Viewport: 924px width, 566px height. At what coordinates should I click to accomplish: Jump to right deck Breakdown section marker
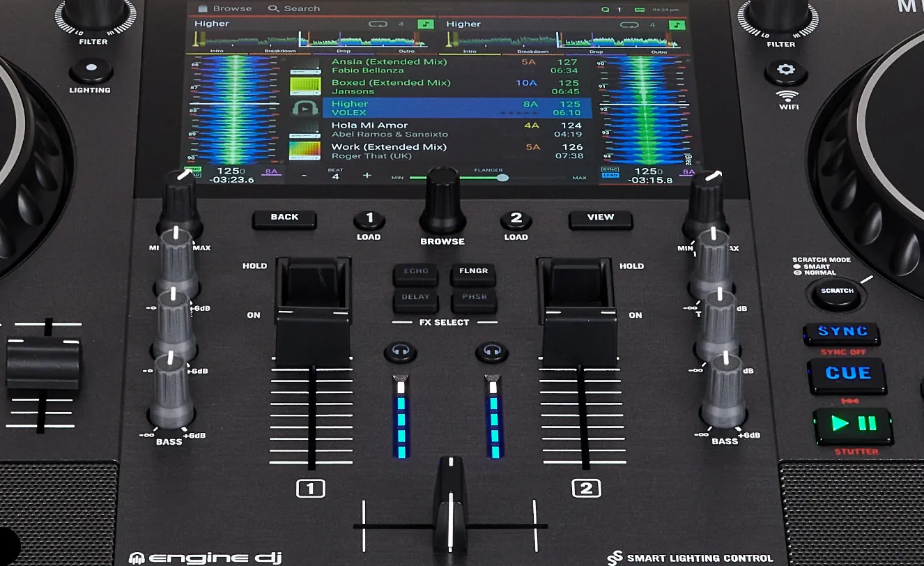(532, 52)
